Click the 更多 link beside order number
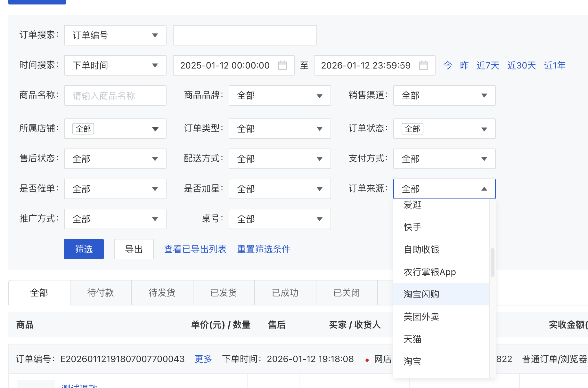This screenshot has height=388, width=588. coord(203,359)
